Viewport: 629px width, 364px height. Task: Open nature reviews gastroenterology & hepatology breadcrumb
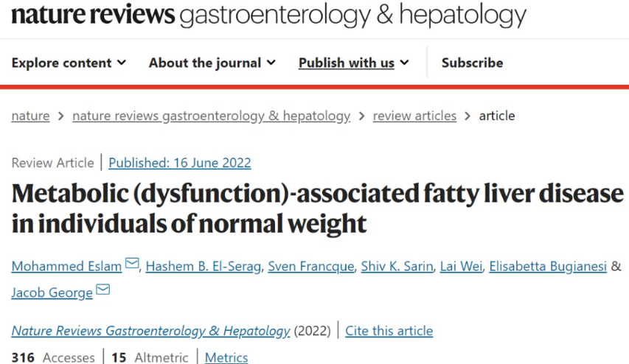click(x=211, y=116)
